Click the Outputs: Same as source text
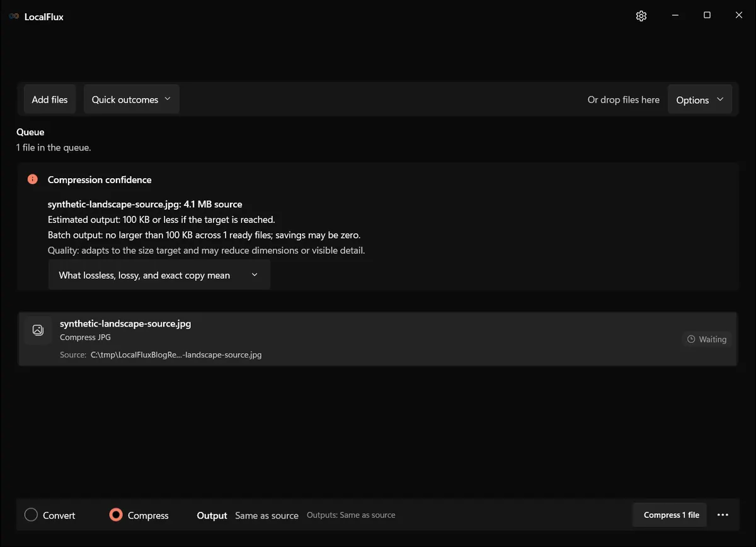 coord(351,515)
